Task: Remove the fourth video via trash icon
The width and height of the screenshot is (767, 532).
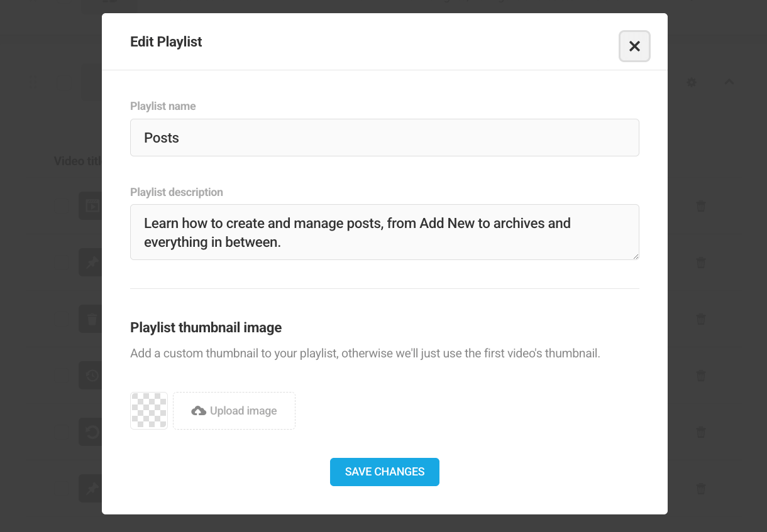Action: [x=700, y=376]
